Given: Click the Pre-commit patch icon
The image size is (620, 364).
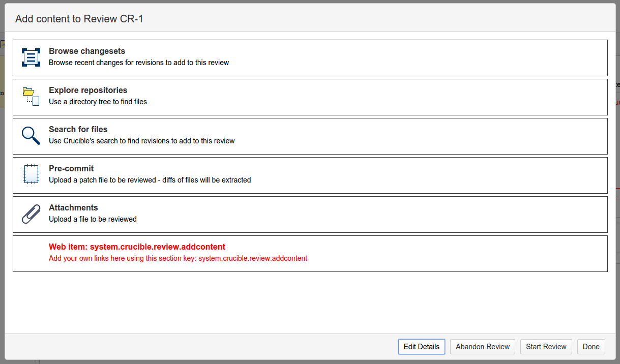Looking at the screenshot, I should point(31,174).
